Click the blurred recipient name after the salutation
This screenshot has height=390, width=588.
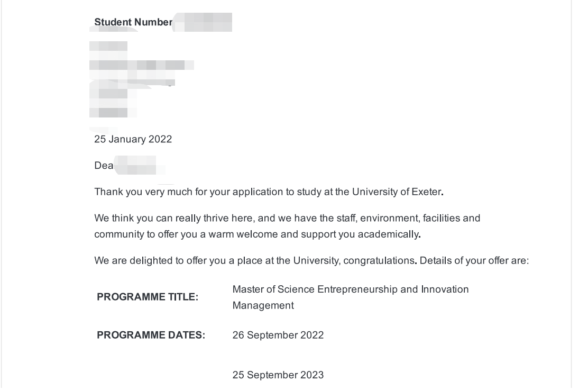136,166
